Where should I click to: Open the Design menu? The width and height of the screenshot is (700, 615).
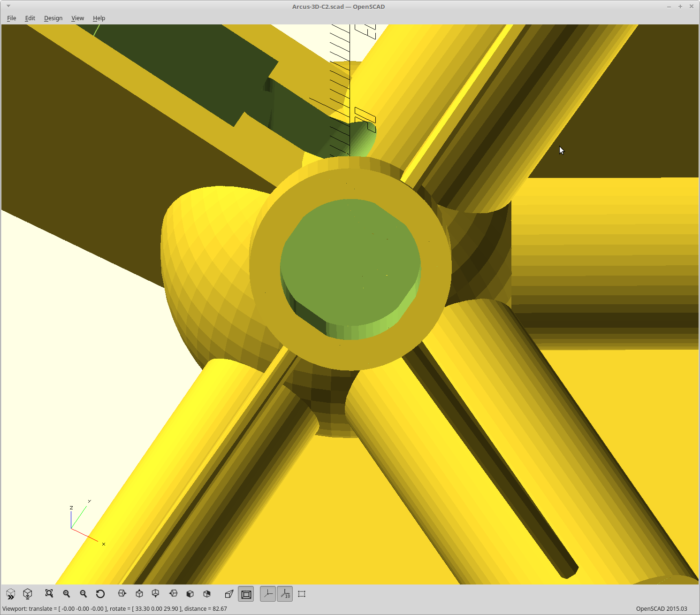53,18
